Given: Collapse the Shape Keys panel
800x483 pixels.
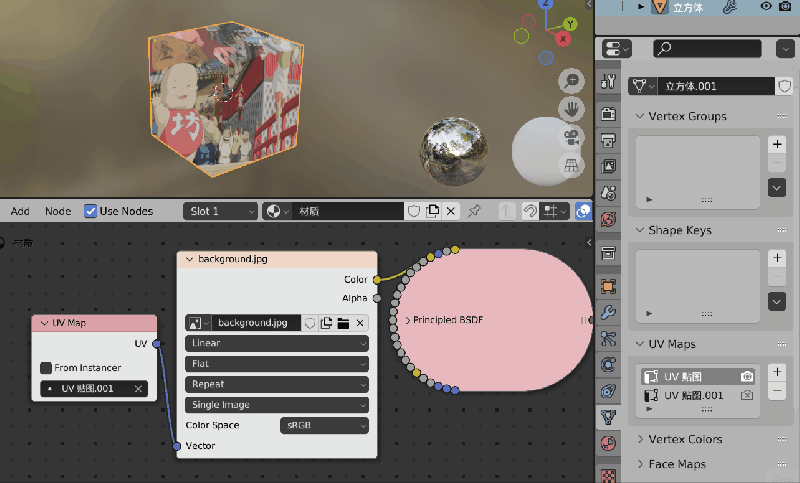Looking at the screenshot, I should (x=640, y=230).
